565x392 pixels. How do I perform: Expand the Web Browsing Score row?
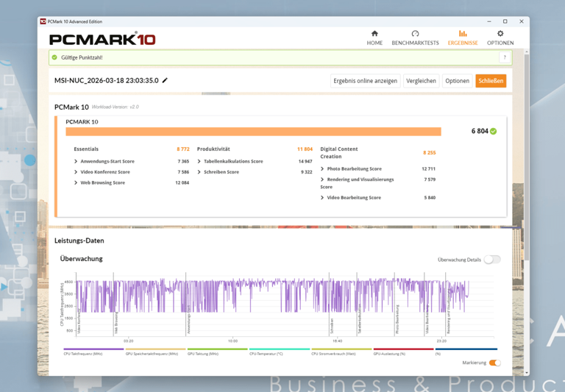[76, 183]
